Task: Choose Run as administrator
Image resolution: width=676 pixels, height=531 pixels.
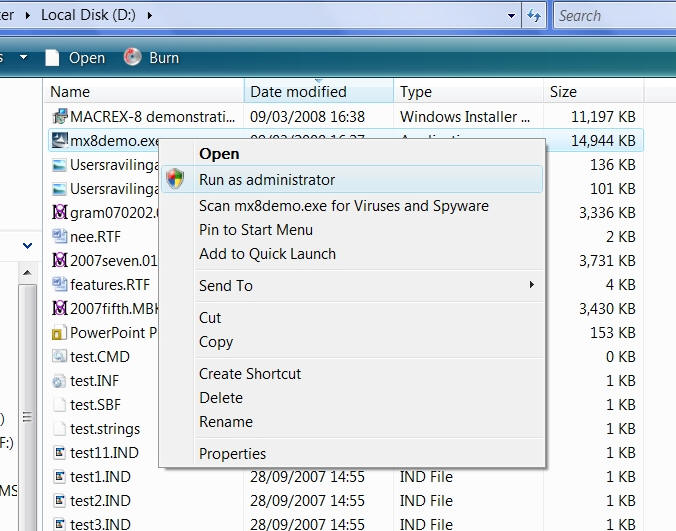Action: pos(353,179)
